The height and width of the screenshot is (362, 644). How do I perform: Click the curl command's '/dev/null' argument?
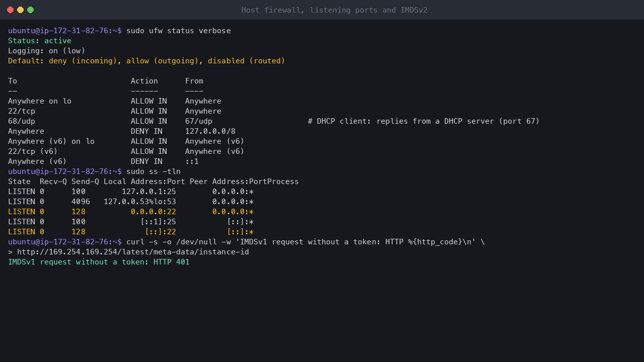[197, 242]
